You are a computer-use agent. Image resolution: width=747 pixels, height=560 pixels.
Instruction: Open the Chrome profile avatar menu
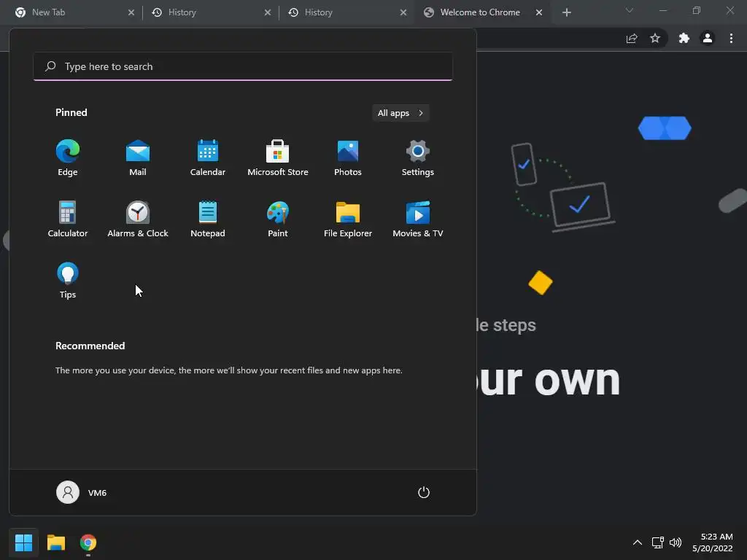[708, 38]
